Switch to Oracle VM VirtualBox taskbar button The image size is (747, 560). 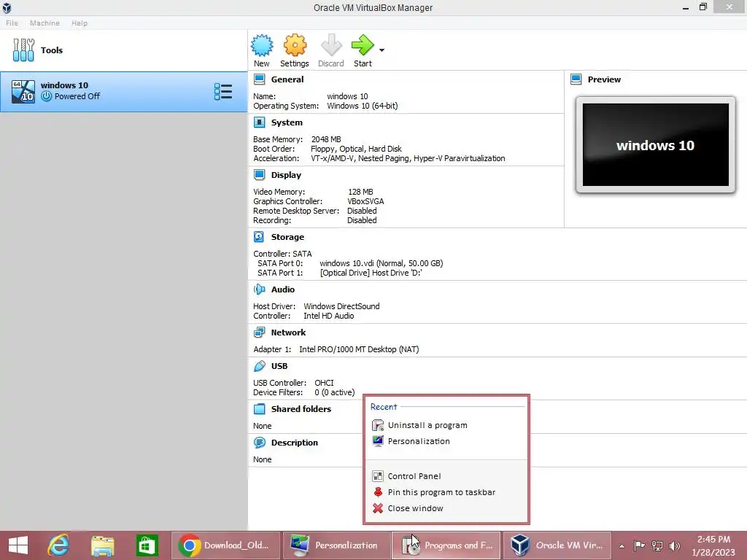[x=557, y=545]
